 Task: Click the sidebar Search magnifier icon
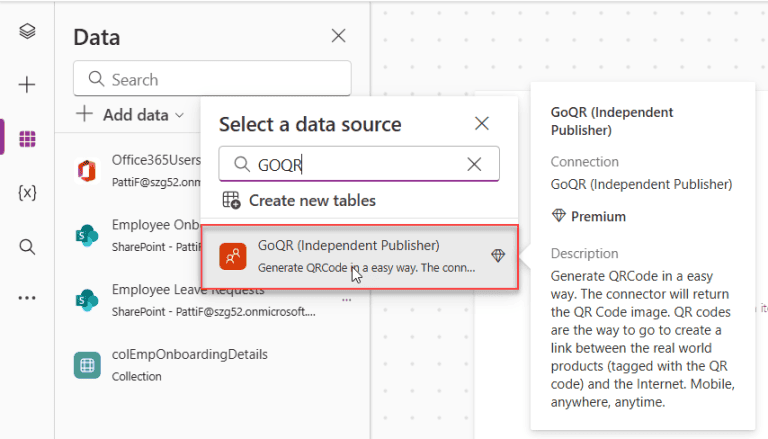[27, 246]
